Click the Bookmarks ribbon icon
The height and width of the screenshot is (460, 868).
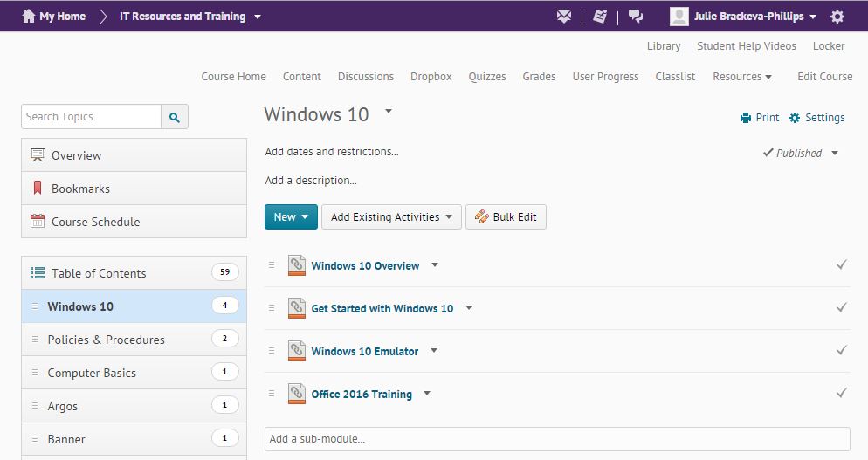click(x=37, y=189)
